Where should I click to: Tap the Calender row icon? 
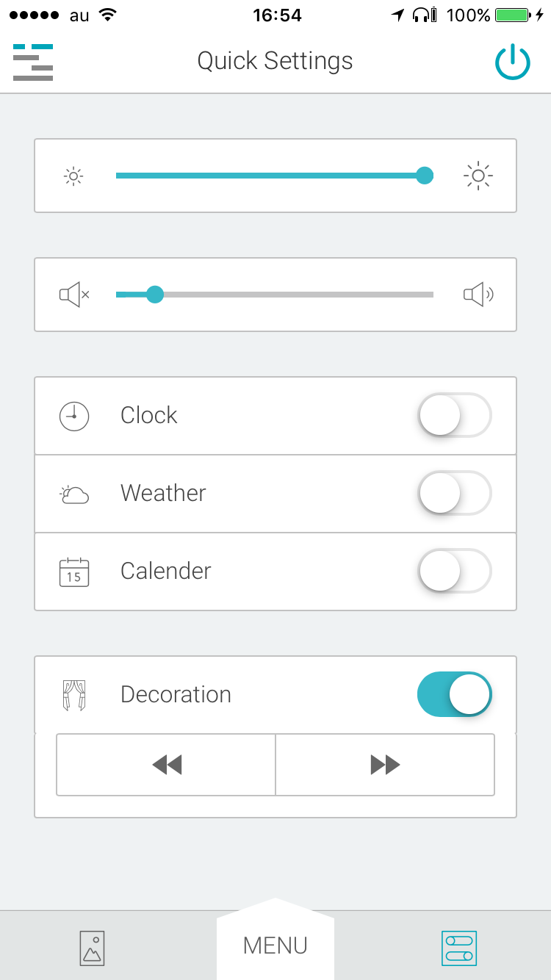[74, 572]
